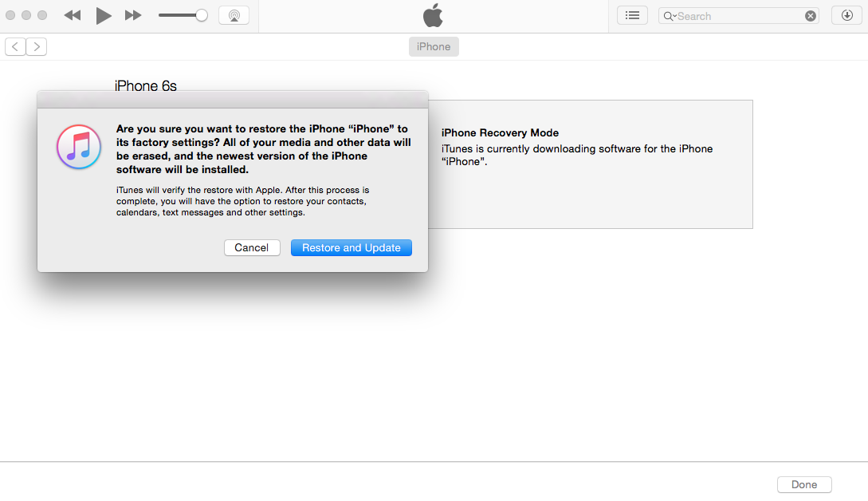The image size is (868, 501).
Task: Open the Up Next list icon
Action: (632, 15)
